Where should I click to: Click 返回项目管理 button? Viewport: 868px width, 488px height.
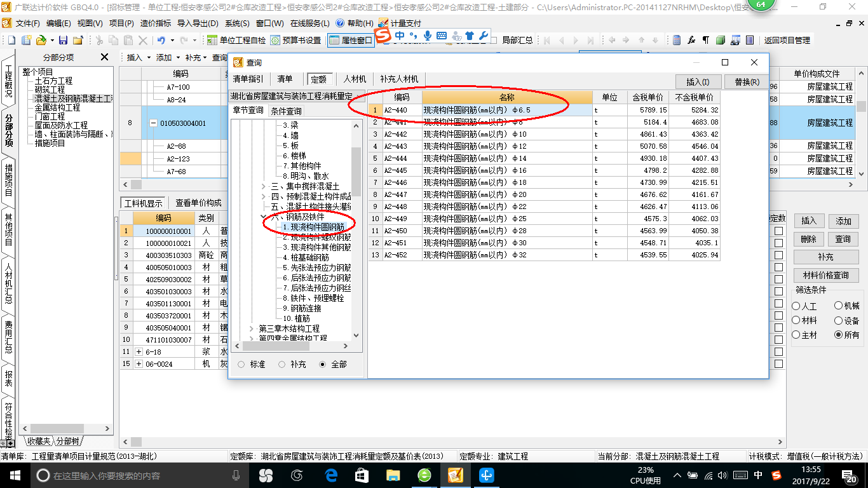(x=787, y=40)
